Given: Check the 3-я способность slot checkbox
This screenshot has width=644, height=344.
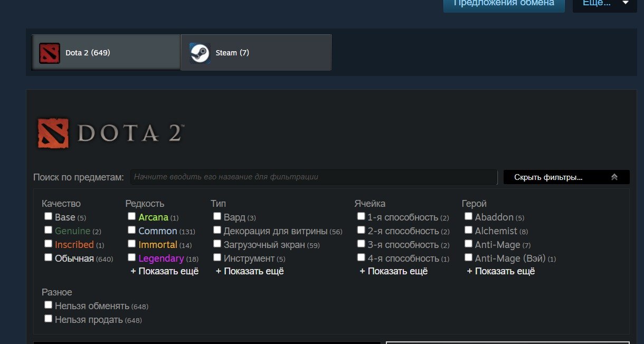Looking at the screenshot, I should pyautogui.click(x=361, y=244).
